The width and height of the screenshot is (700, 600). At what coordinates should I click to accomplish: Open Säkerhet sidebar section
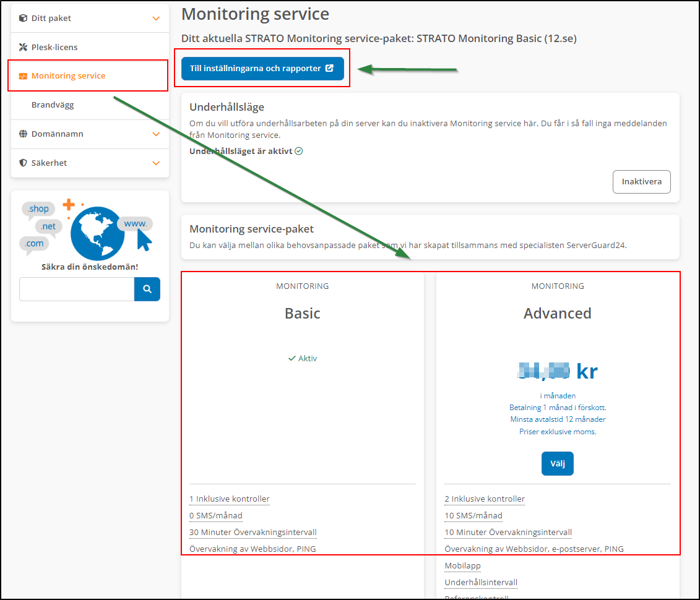[x=90, y=163]
